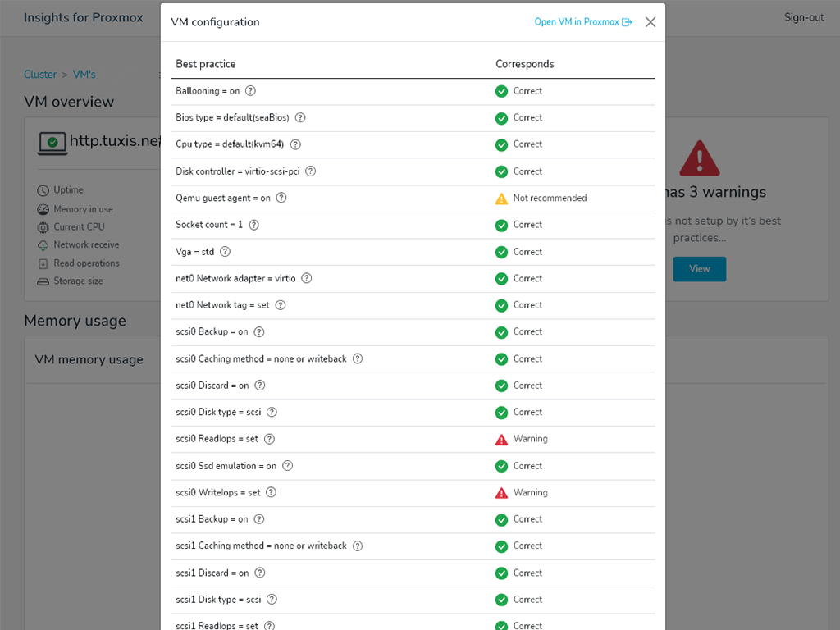Click the View warnings button

pyautogui.click(x=699, y=269)
